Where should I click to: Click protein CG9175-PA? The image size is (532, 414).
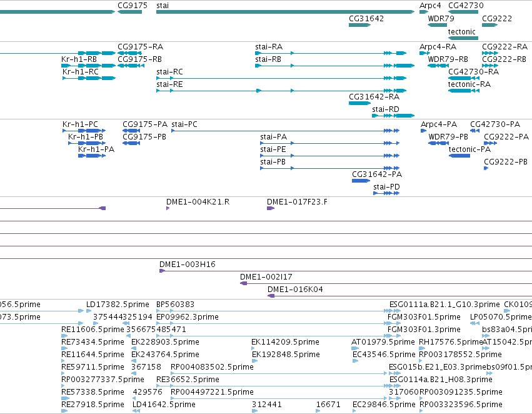coord(131,131)
